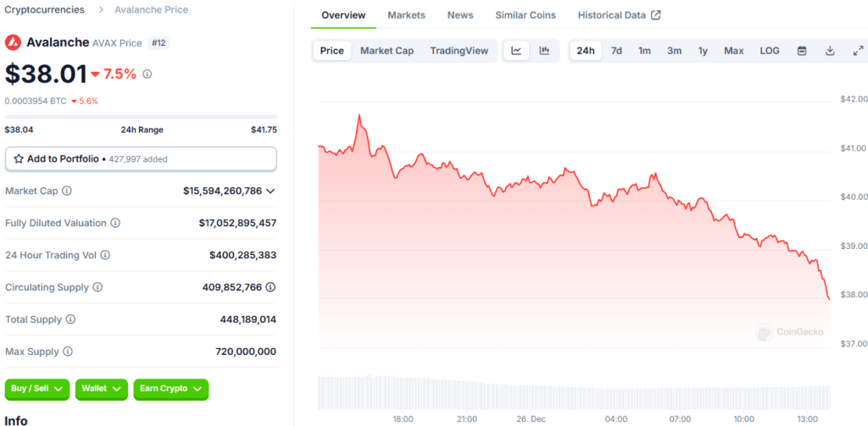Open the 24 Hour Trading Vol info icon
Screen dimensions: 868x426
click(104, 255)
